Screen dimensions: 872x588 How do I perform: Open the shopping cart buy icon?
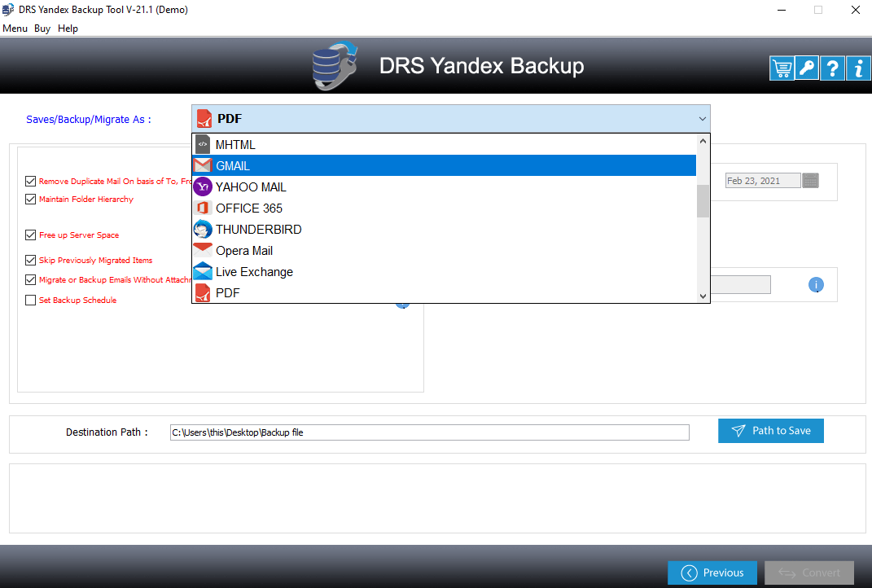pyautogui.click(x=782, y=68)
